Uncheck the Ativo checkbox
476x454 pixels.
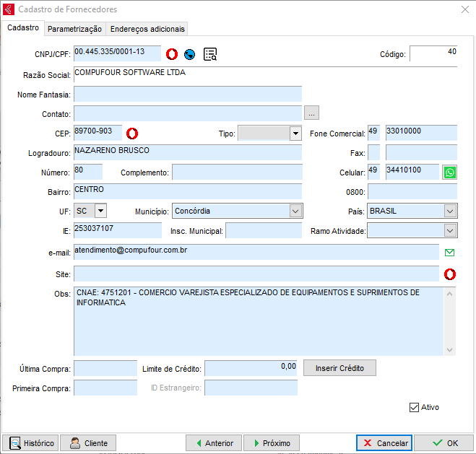(x=414, y=407)
